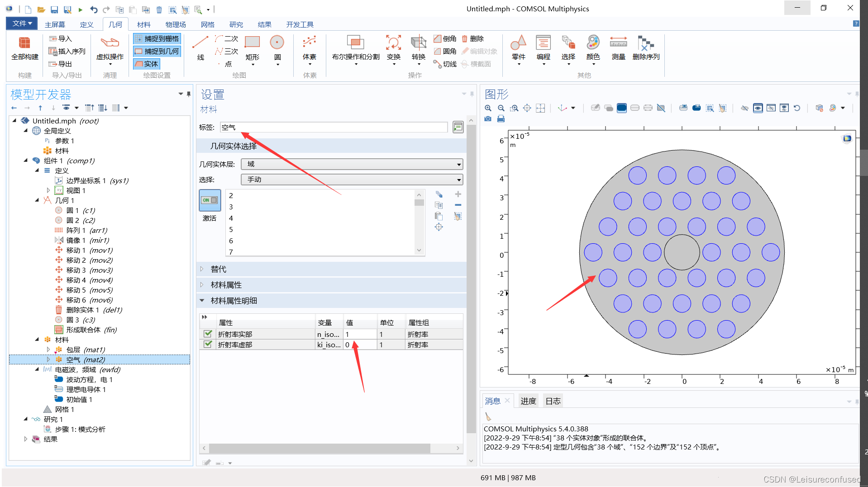Click zoom out on the Graphics toolbar
The width and height of the screenshot is (868, 487).
(501, 108)
